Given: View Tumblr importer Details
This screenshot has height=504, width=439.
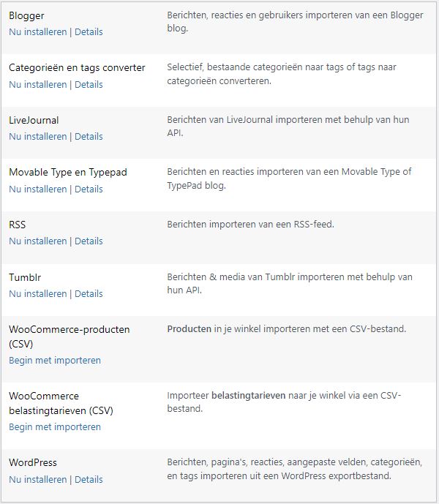Looking at the screenshot, I should click(89, 294).
